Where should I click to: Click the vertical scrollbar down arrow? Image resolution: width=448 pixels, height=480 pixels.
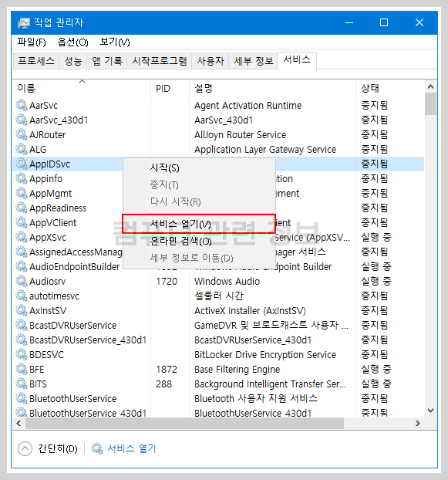(x=430, y=411)
